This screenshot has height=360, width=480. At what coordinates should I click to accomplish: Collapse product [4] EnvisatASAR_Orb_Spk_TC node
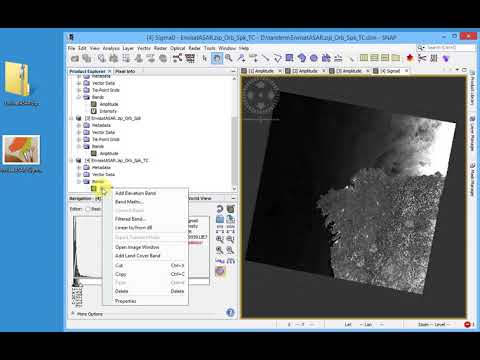coord(71,160)
